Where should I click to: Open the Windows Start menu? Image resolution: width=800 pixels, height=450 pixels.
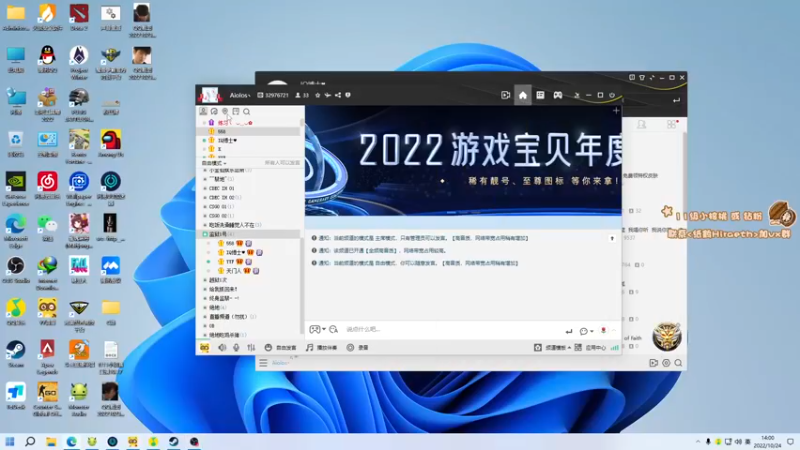click(10, 441)
